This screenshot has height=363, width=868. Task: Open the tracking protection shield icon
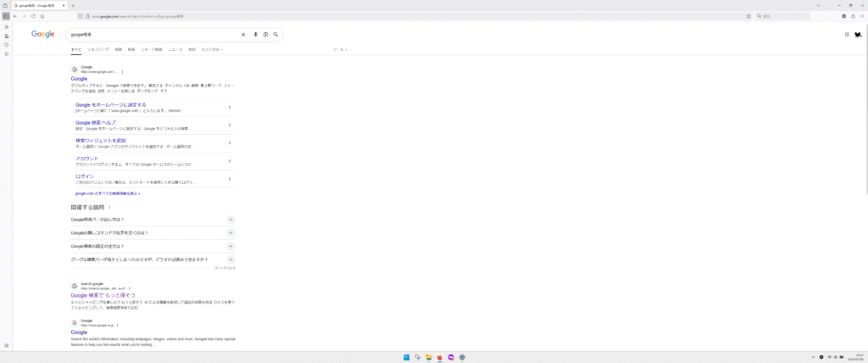[81, 16]
